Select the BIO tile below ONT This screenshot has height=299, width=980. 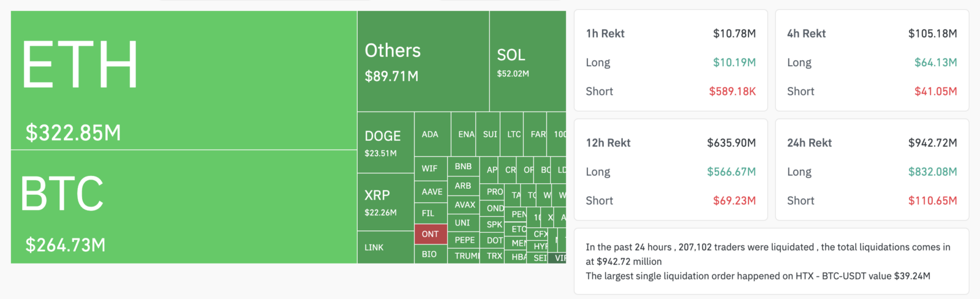pos(431,254)
